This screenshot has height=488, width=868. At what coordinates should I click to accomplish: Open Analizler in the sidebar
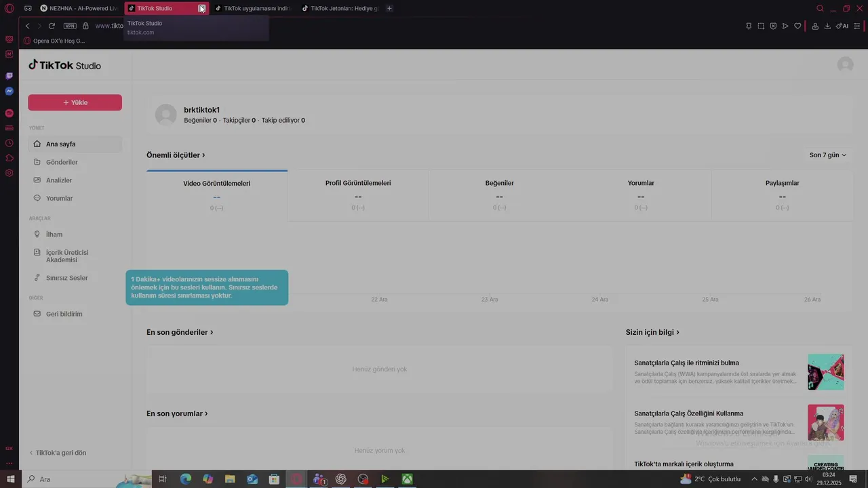(75, 180)
